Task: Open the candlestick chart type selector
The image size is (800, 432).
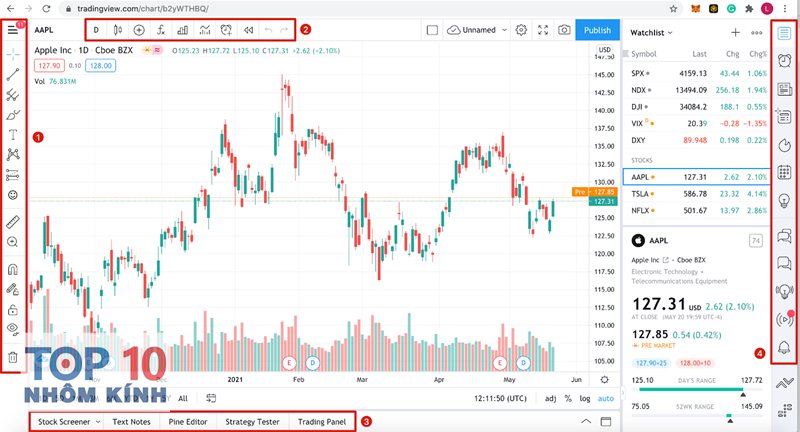Action: pos(118,30)
